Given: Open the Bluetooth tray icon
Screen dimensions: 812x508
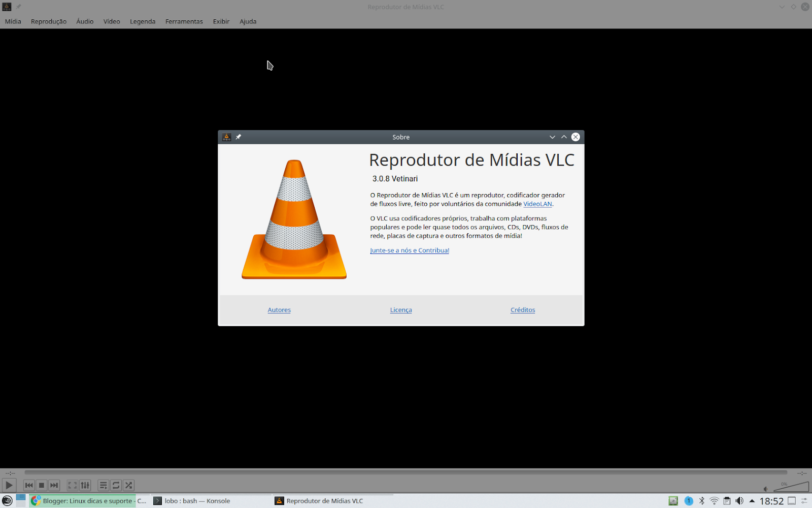Looking at the screenshot, I should coord(702,501).
